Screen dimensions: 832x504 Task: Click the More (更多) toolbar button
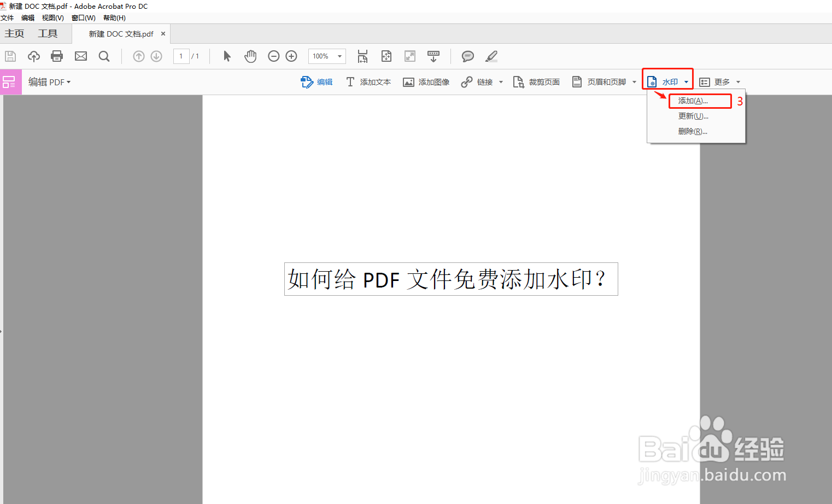click(714, 82)
